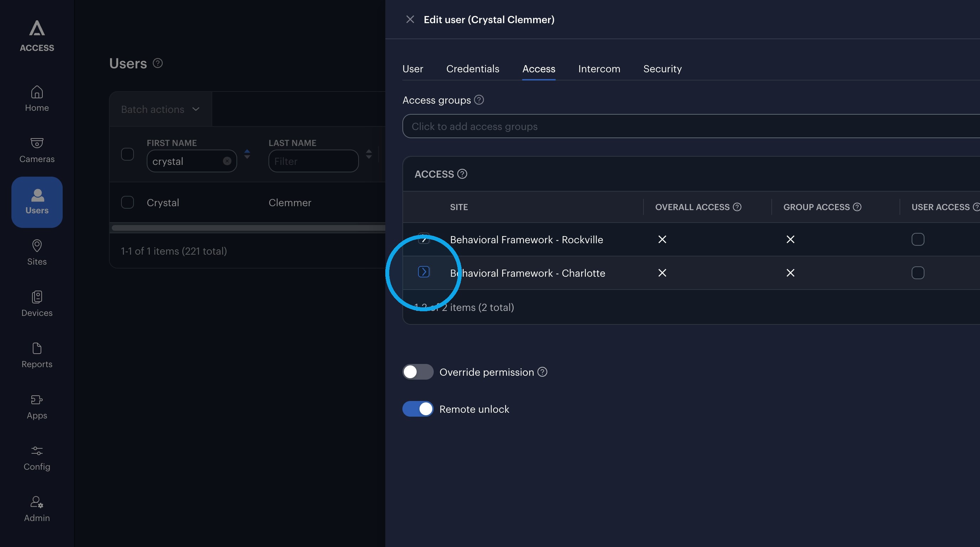The image size is (980, 547).
Task: Go to the Users section icon
Action: (x=37, y=195)
